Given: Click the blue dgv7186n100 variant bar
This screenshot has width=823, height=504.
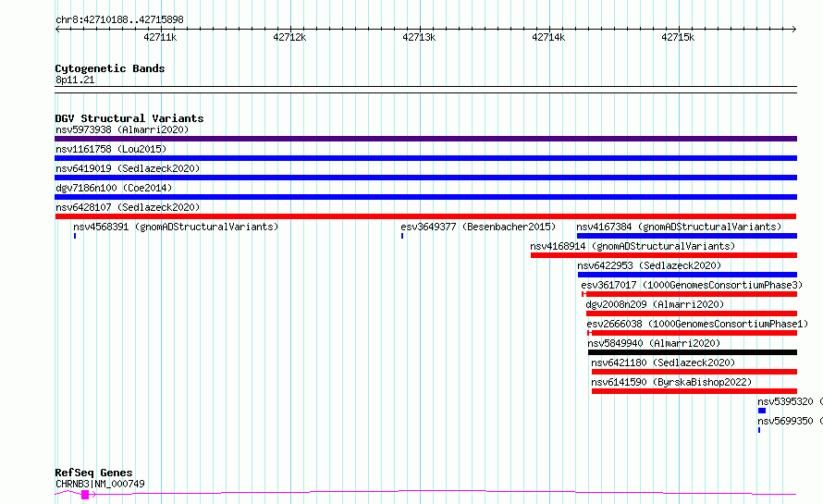Looking at the screenshot, I should (x=425, y=197).
